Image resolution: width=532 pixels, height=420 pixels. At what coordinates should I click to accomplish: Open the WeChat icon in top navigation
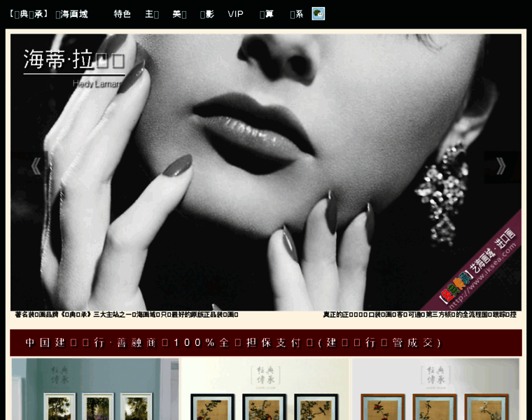(318, 14)
